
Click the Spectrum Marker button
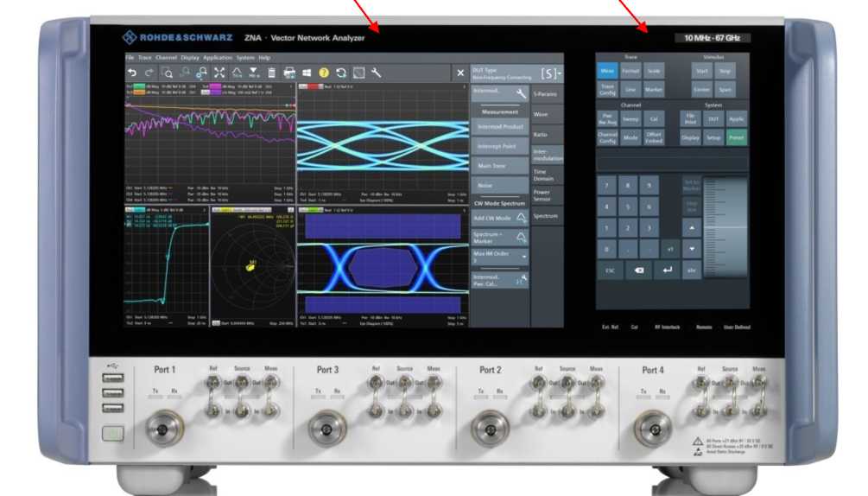(x=499, y=238)
